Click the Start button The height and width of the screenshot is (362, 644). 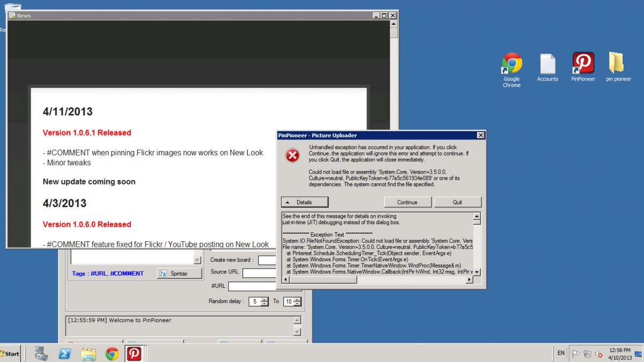coord(11,353)
